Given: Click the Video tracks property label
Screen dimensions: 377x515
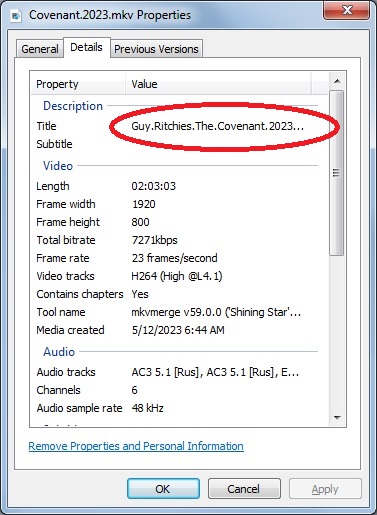Looking at the screenshot, I should coord(65,276).
